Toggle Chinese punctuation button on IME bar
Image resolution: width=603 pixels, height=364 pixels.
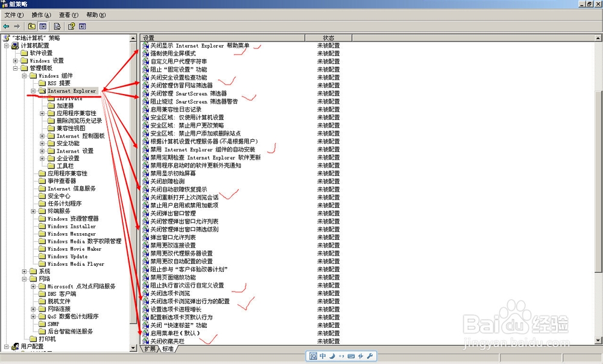[341, 356]
